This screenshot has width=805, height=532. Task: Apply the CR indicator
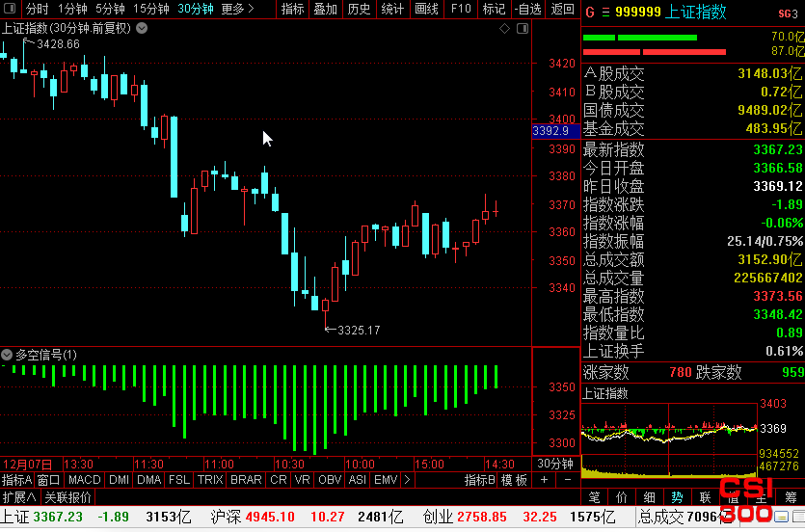click(279, 480)
